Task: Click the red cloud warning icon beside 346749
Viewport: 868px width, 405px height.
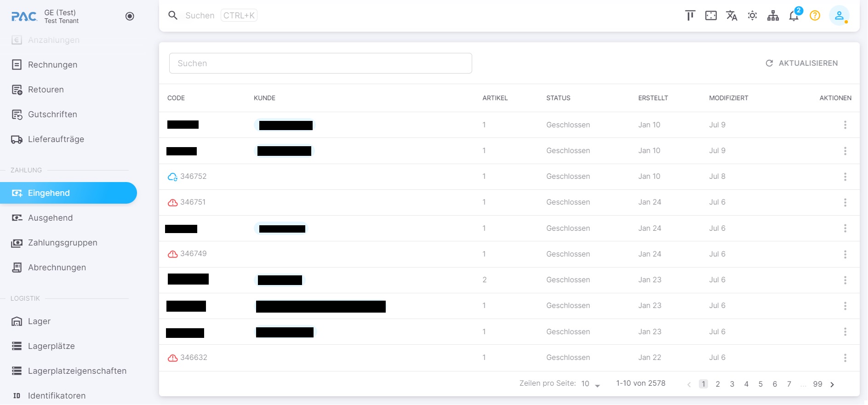Action: [x=172, y=254]
